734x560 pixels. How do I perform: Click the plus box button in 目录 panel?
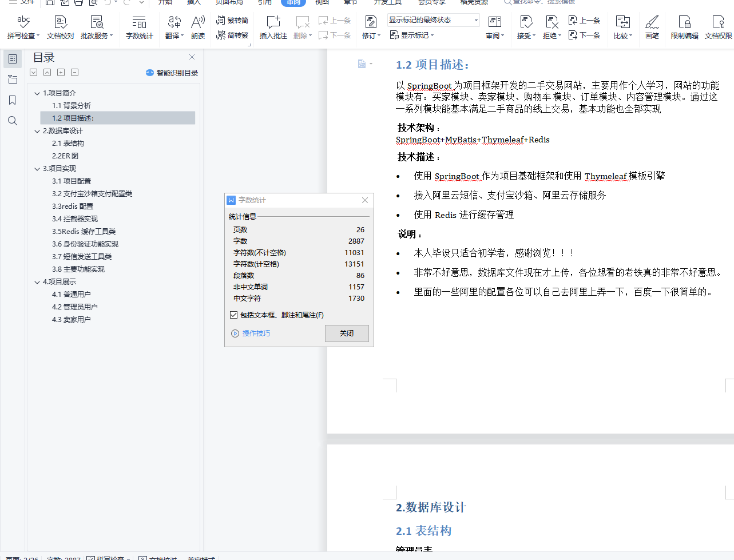pos(61,73)
